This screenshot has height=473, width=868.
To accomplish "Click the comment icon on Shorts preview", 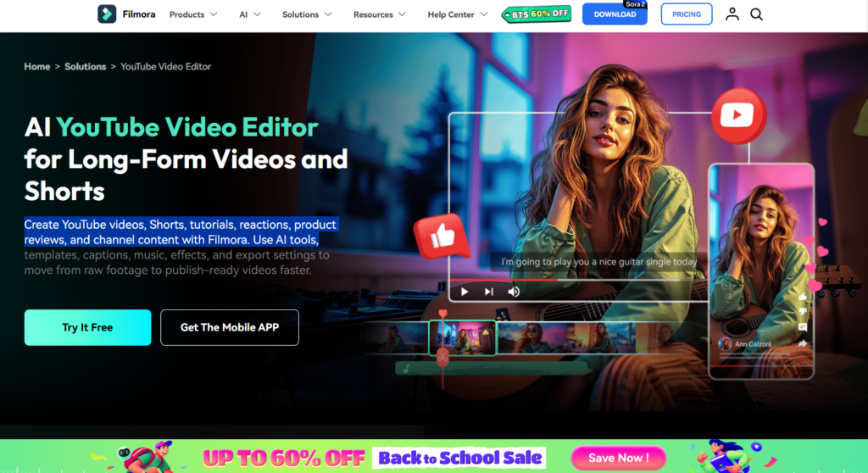I will [803, 327].
